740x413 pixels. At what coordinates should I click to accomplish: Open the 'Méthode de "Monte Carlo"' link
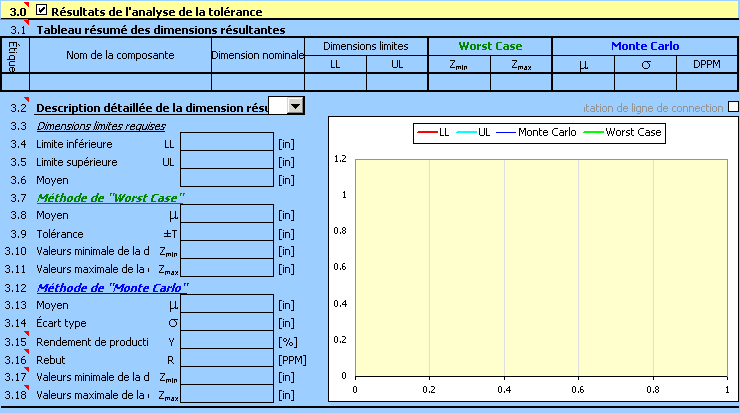coord(112,288)
